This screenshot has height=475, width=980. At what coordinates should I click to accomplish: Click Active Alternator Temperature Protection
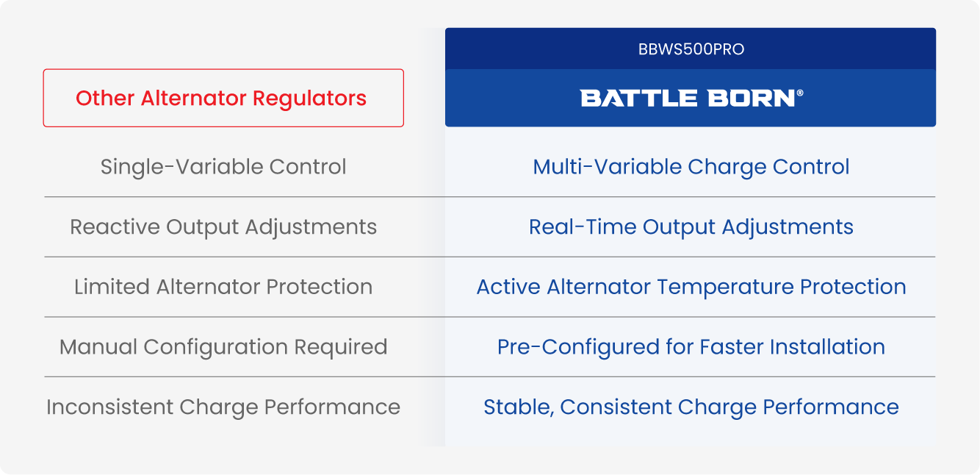691,287
